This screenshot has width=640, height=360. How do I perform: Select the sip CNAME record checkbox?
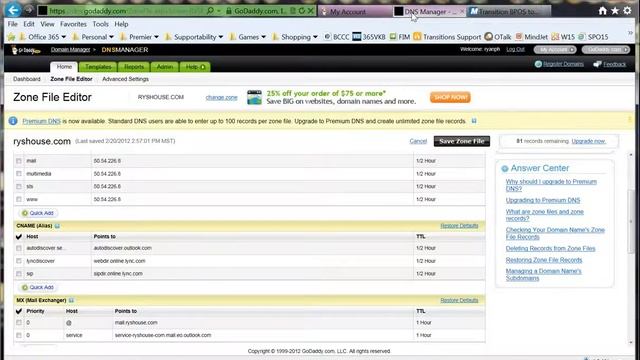point(19,273)
